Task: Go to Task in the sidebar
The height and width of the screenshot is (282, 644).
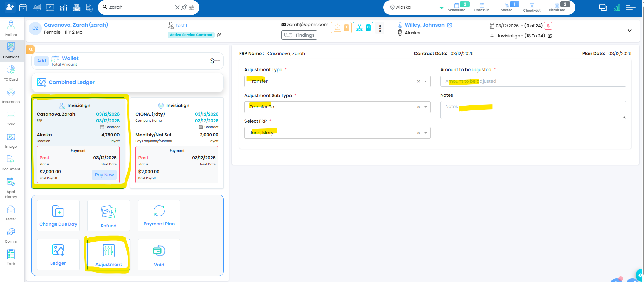Action: coord(11,258)
